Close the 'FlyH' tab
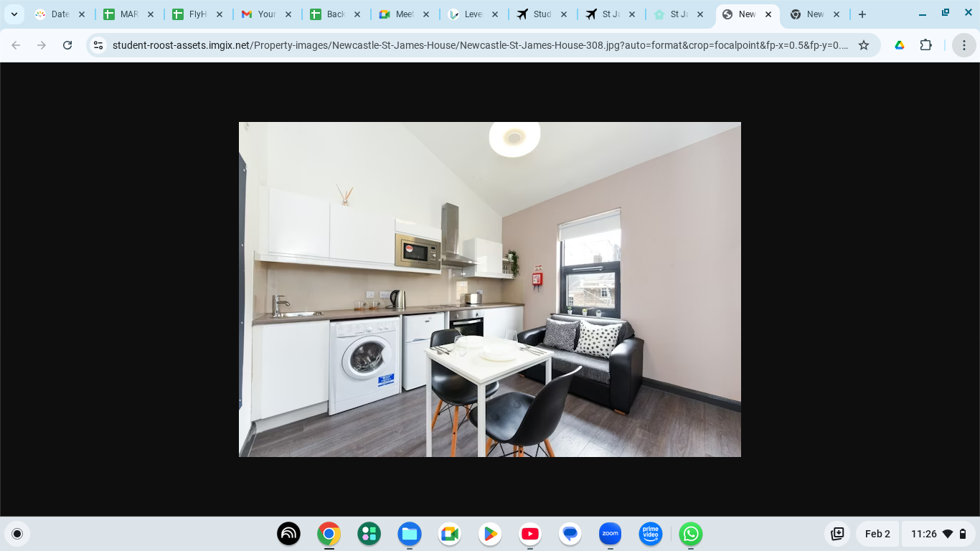 pyautogui.click(x=220, y=14)
